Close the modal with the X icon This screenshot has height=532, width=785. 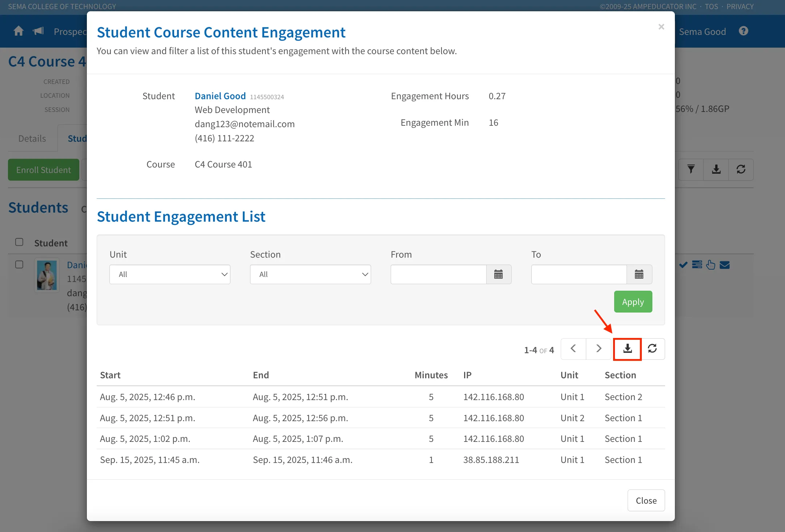point(661,27)
